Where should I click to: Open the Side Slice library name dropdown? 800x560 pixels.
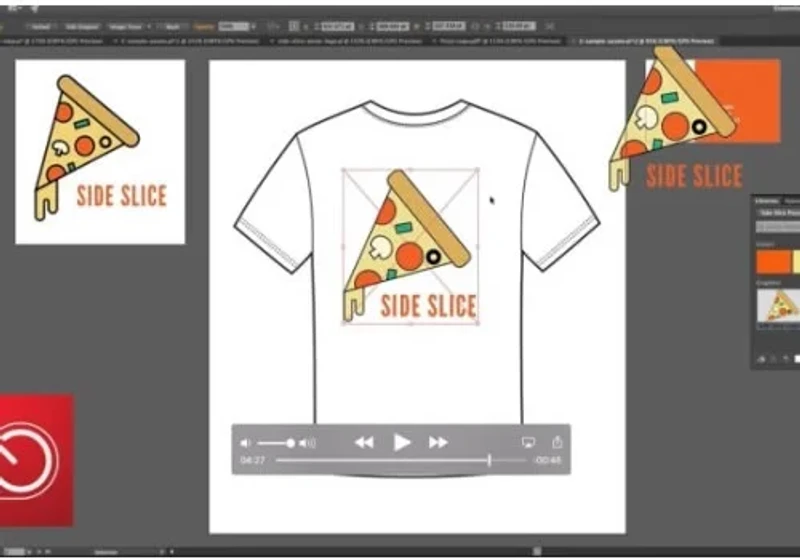click(x=778, y=213)
